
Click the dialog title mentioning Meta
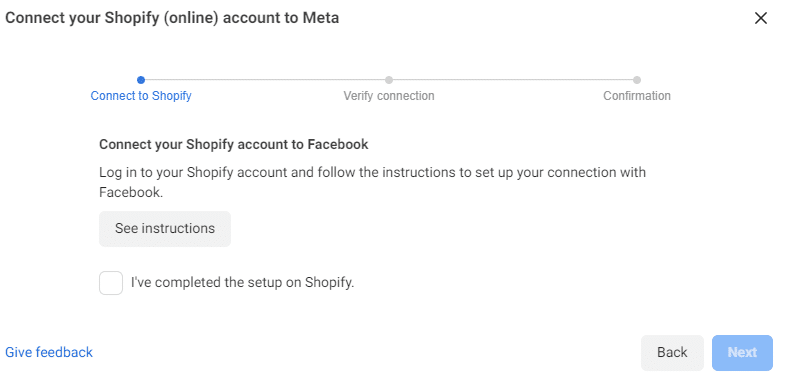tap(172, 18)
